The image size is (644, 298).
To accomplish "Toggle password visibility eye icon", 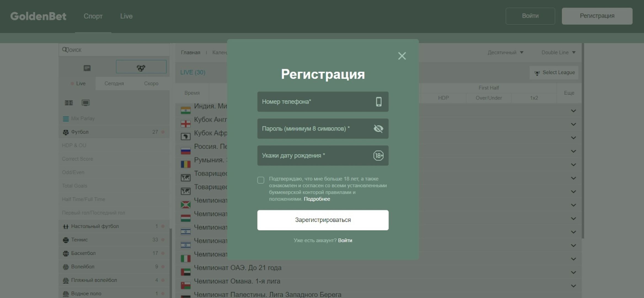I will 378,128.
